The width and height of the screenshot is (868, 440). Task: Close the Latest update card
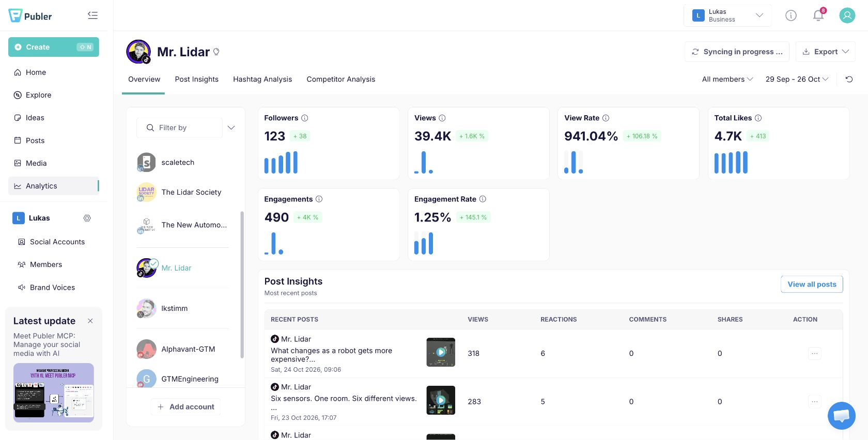pyautogui.click(x=90, y=321)
